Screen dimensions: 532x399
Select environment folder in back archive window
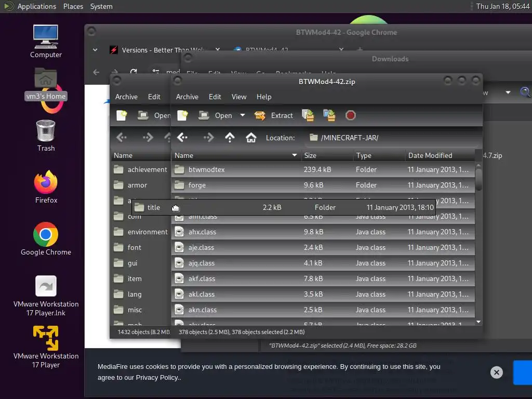(140, 232)
